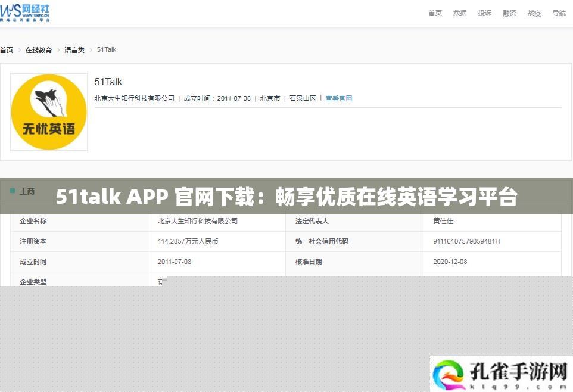Click the 无忧英语 company logo image
Screen dimensions: 573x392
[x=49, y=112]
